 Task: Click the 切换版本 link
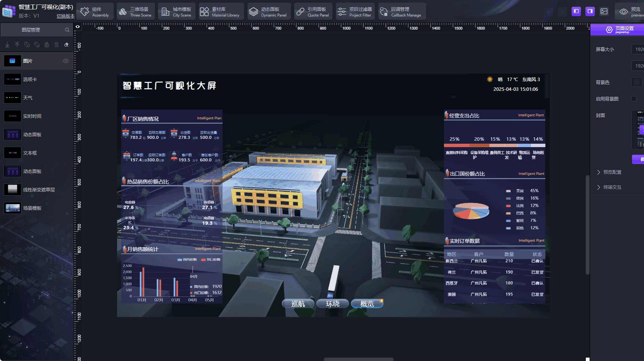(65, 16)
